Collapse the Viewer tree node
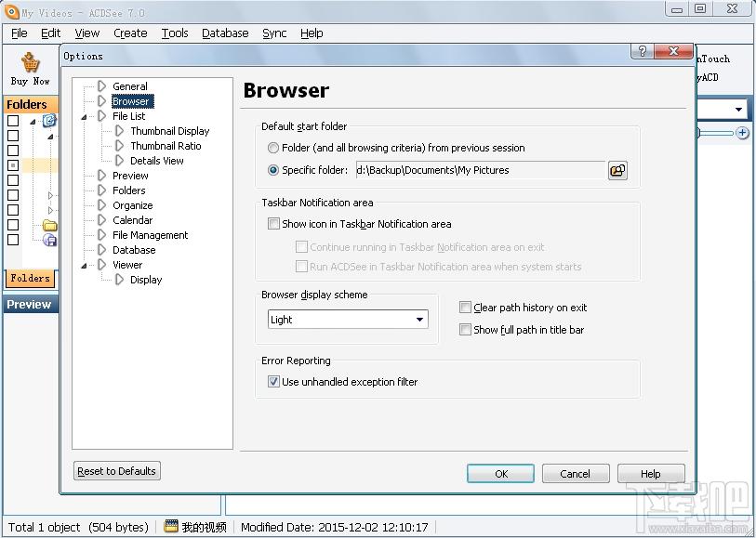 (x=84, y=266)
